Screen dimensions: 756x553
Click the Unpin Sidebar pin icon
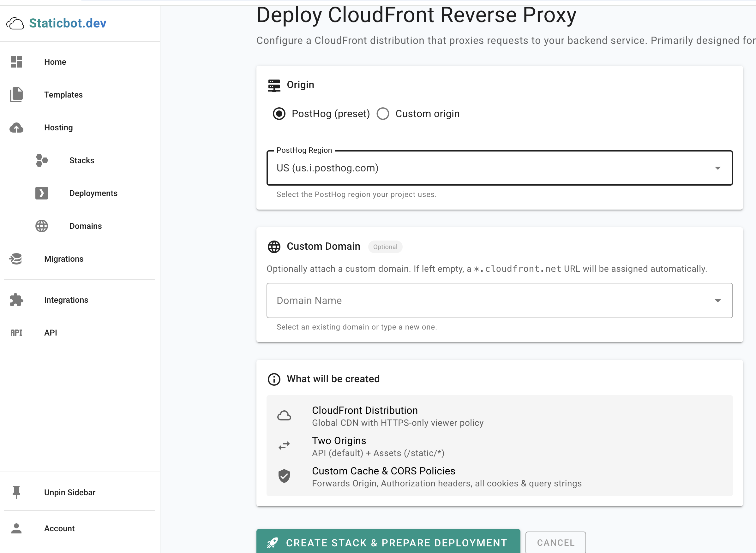coord(16,492)
